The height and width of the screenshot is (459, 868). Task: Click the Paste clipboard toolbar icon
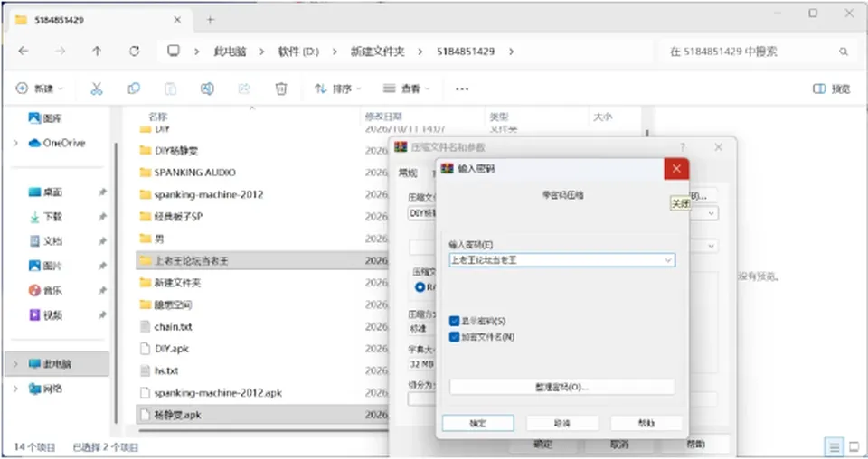click(x=171, y=89)
